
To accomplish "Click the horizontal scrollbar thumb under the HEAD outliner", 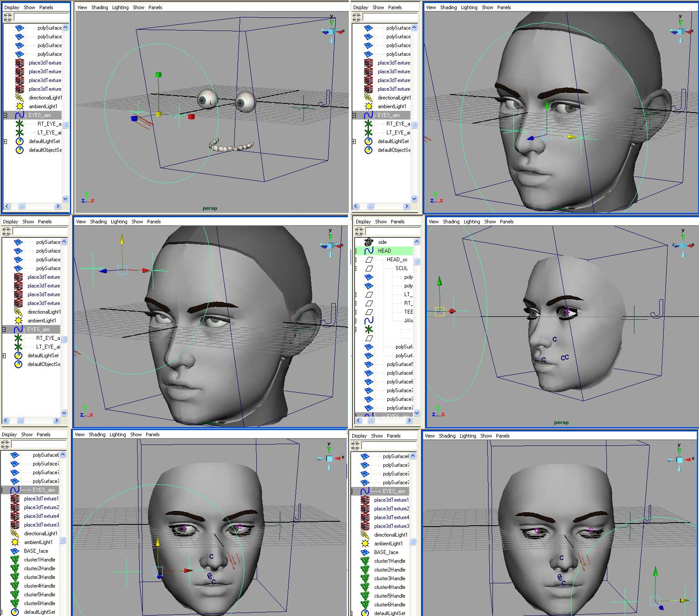I will click(371, 421).
